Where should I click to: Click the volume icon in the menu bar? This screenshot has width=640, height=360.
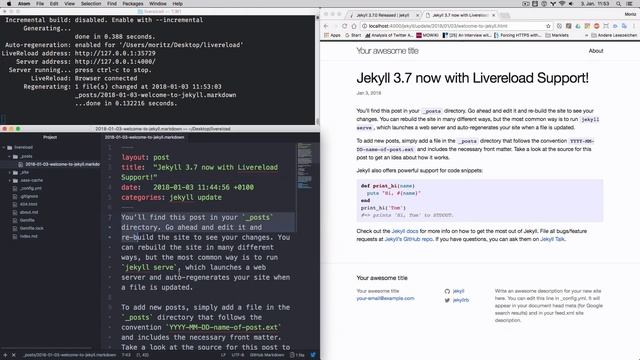coord(571,4)
